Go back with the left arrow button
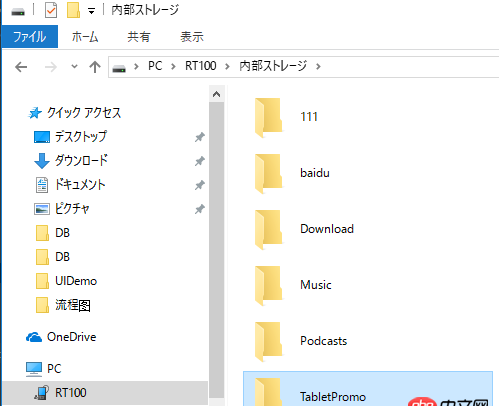Image resolution: width=499 pixels, height=406 pixels. click(x=21, y=67)
